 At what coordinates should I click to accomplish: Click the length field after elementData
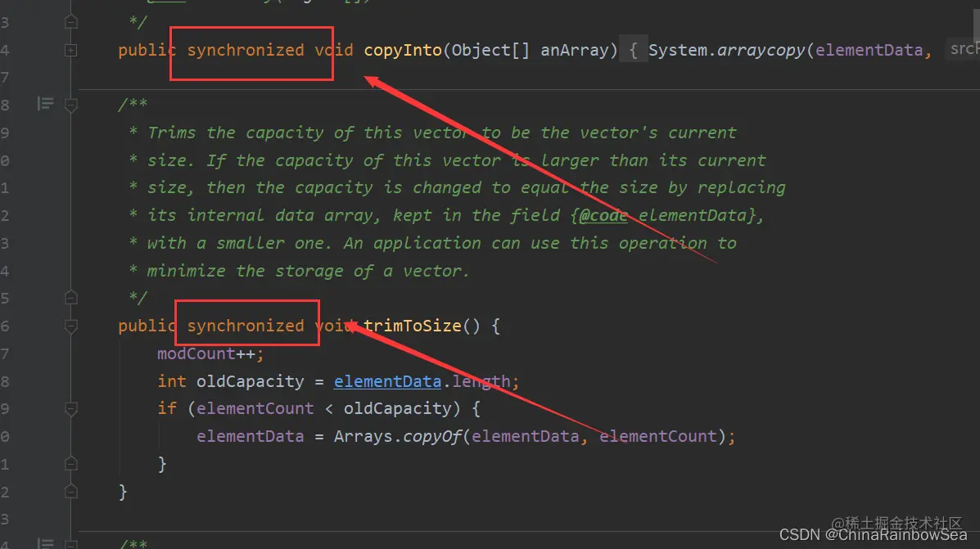tap(481, 381)
